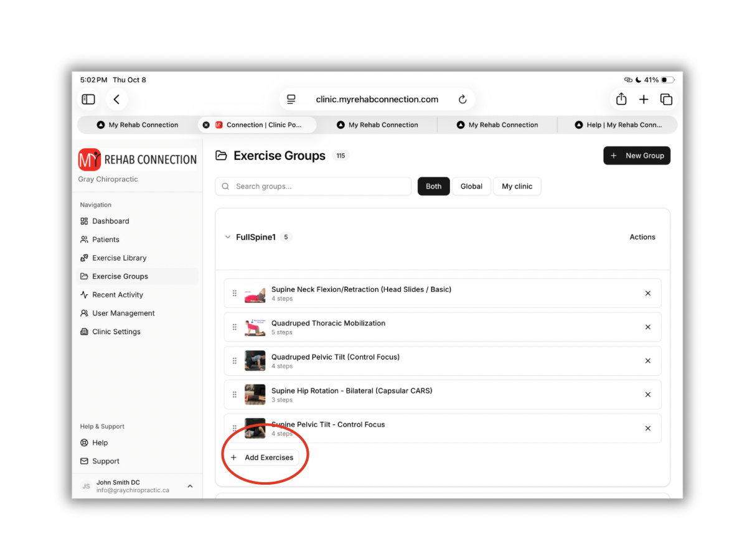Image resolution: width=747 pixels, height=560 pixels.
Task: Switch to the Help | My Rehab Conn... tab
Action: click(618, 125)
